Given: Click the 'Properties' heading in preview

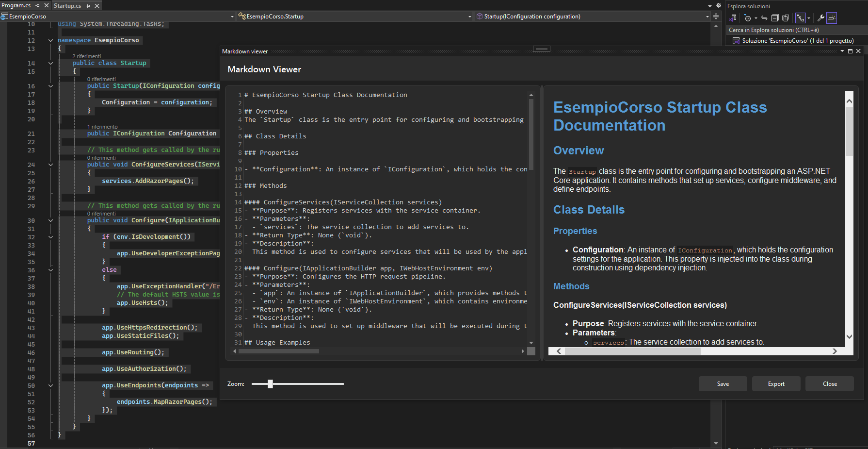Looking at the screenshot, I should tap(575, 231).
